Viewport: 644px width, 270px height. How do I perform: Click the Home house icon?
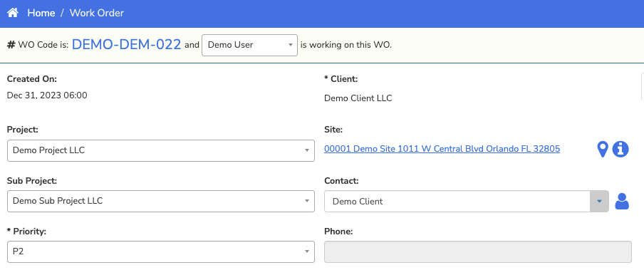(x=13, y=13)
